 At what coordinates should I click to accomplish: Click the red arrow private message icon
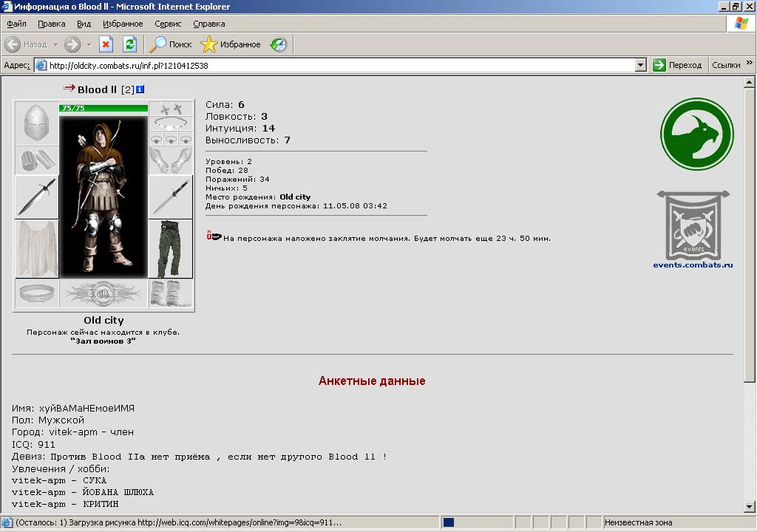(69, 88)
